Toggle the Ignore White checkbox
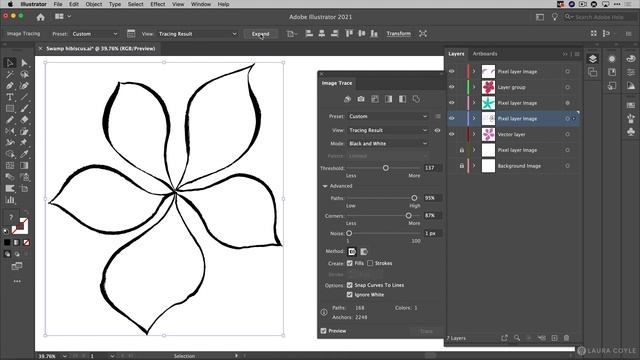The image size is (640, 360). point(349,295)
